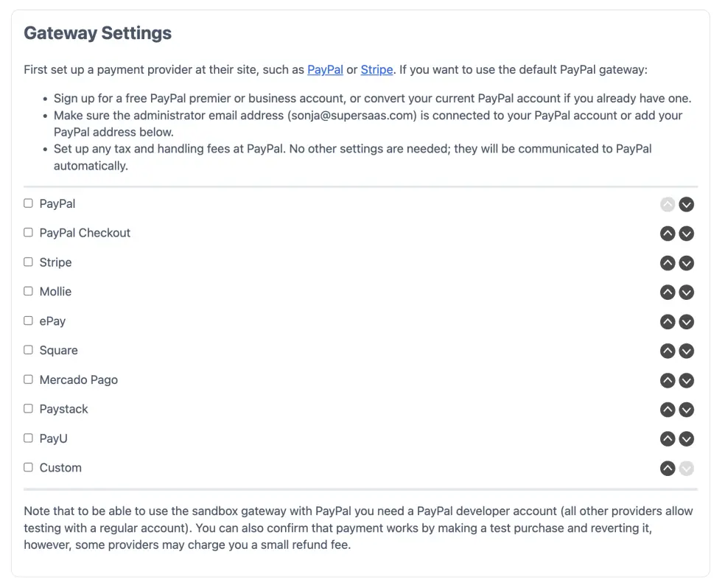Screen dimensions: 725x588
Task: Move PayPal Checkout up in the list
Action: [668, 234]
